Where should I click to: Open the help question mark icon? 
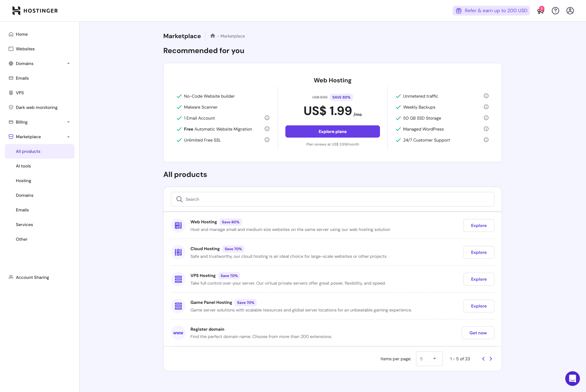(x=555, y=11)
